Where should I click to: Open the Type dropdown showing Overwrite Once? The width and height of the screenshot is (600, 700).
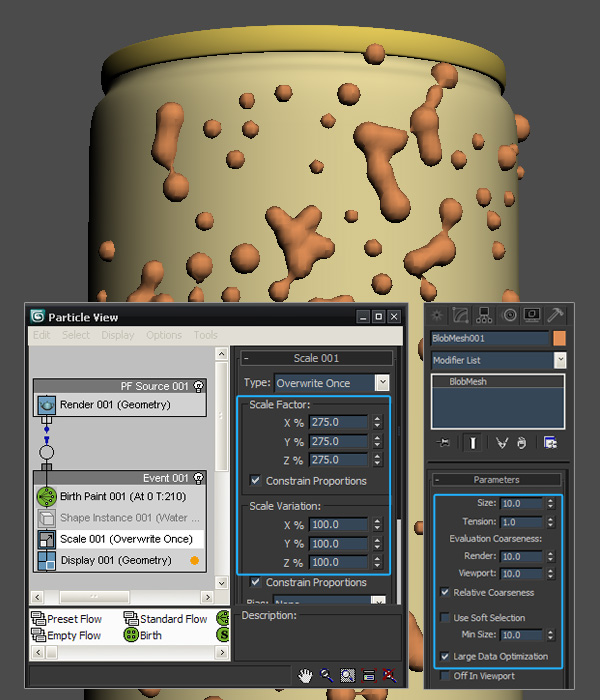coord(382,383)
